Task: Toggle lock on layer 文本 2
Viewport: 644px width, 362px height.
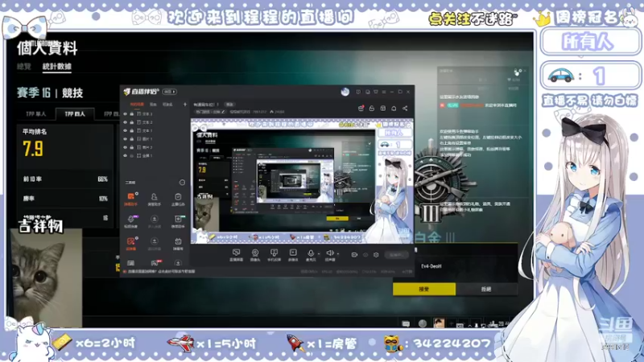Action: coord(132,122)
